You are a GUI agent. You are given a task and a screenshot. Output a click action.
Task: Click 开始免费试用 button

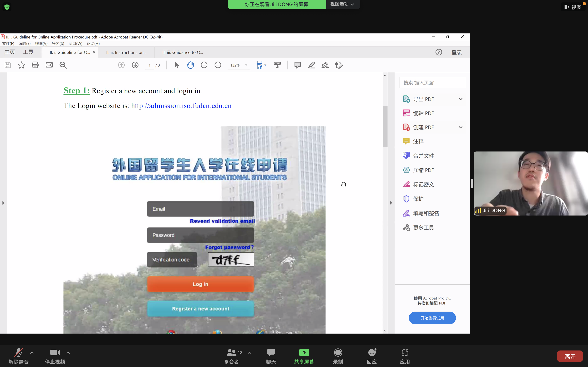(x=432, y=318)
